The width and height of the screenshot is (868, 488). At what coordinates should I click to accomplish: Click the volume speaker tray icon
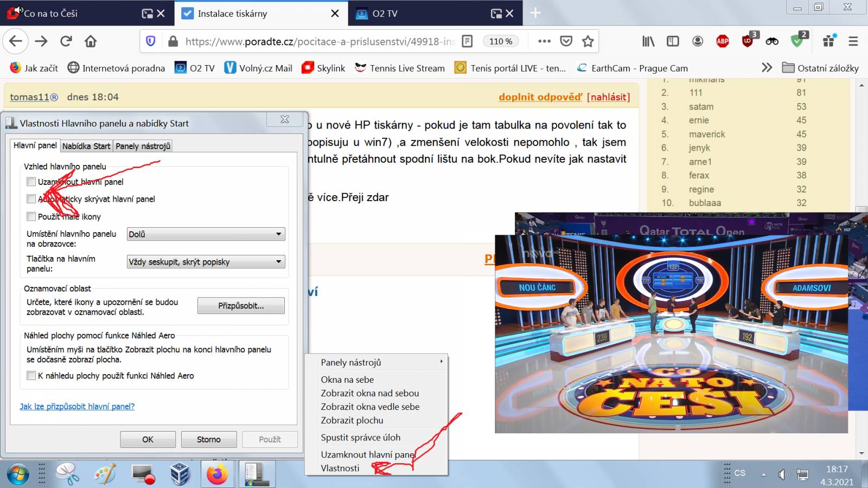pos(783,475)
